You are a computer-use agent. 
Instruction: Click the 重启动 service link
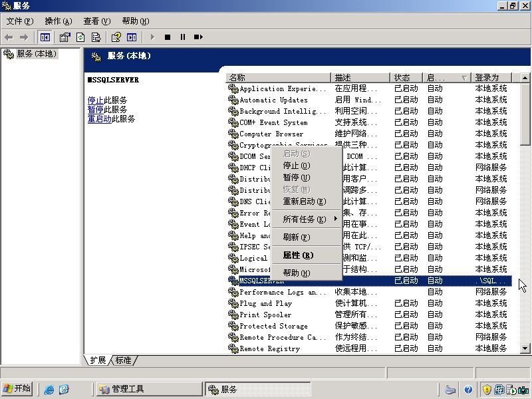99,119
